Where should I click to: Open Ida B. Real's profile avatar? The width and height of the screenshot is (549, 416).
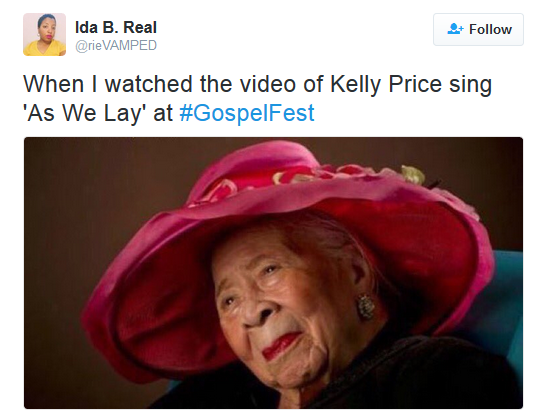click(x=44, y=34)
